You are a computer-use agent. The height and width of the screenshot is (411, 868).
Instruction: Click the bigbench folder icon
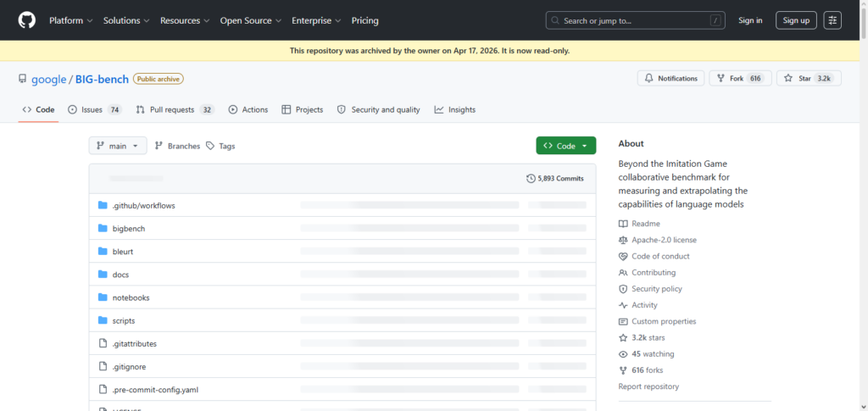pyautogui.click(x=103, y=228)
